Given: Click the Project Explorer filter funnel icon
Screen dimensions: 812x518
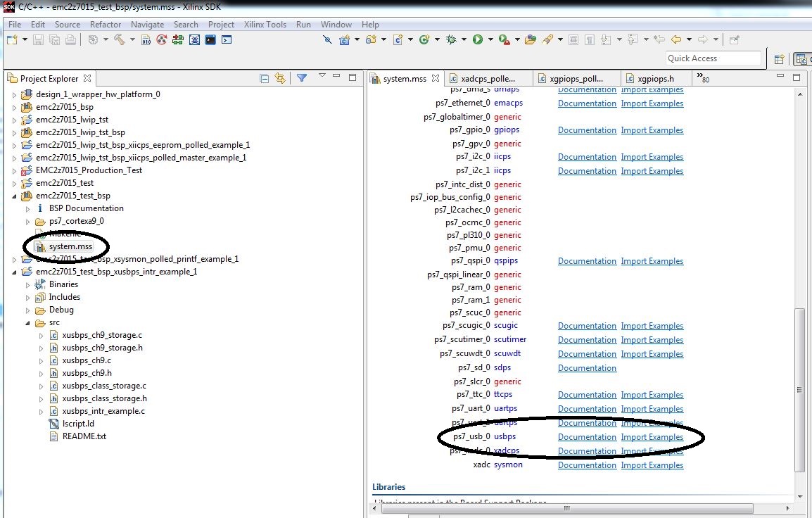Looking at the screenshot, I should [301, 78].
